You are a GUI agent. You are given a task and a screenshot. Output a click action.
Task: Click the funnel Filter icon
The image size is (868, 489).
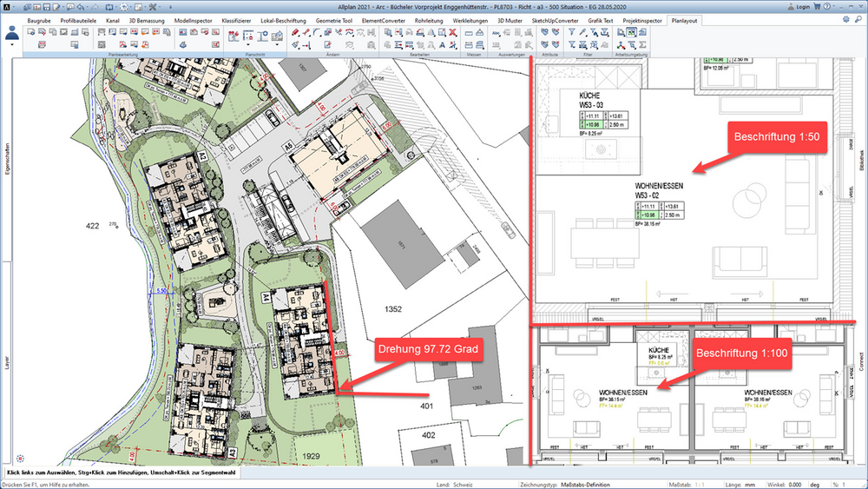point(571,32)
